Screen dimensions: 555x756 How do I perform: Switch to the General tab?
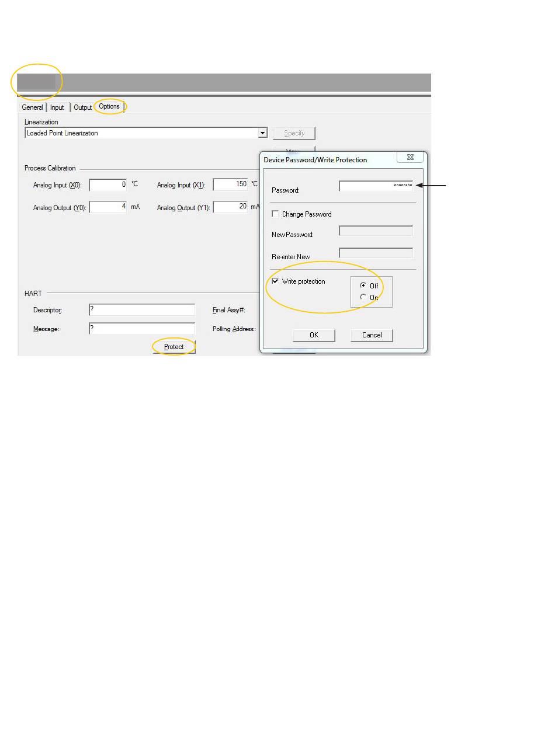pyautogui.click(x=32, y=107)
